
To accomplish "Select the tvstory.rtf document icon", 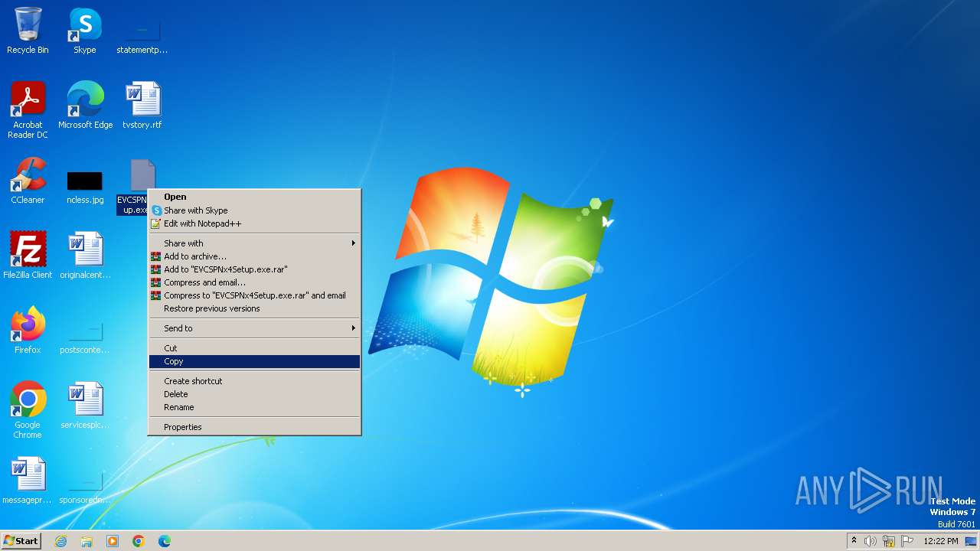I will [x=142, y=106].
